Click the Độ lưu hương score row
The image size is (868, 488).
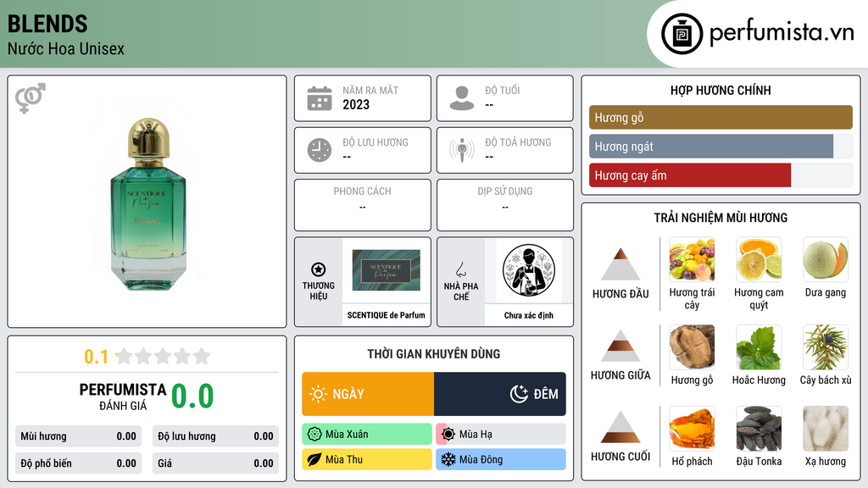[x=215, y=436]
